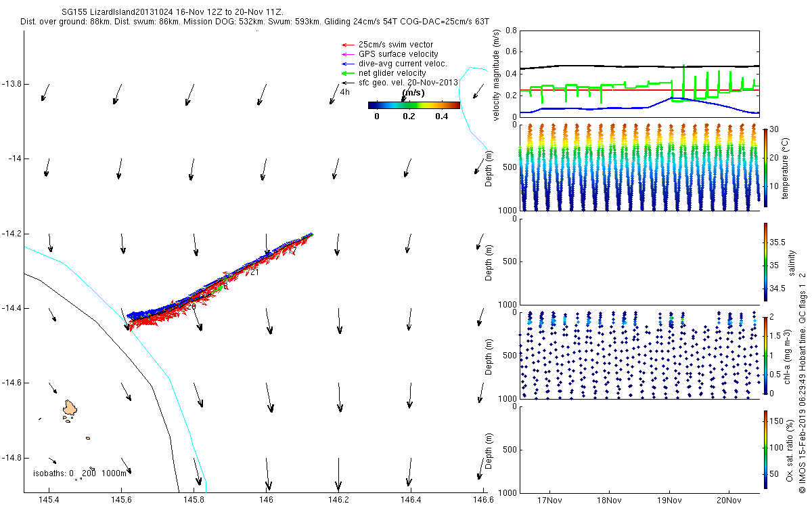This screenshot has width=812, height=508.
Task: Click the -13.8 latitude tick label
Action: (12, 84)
